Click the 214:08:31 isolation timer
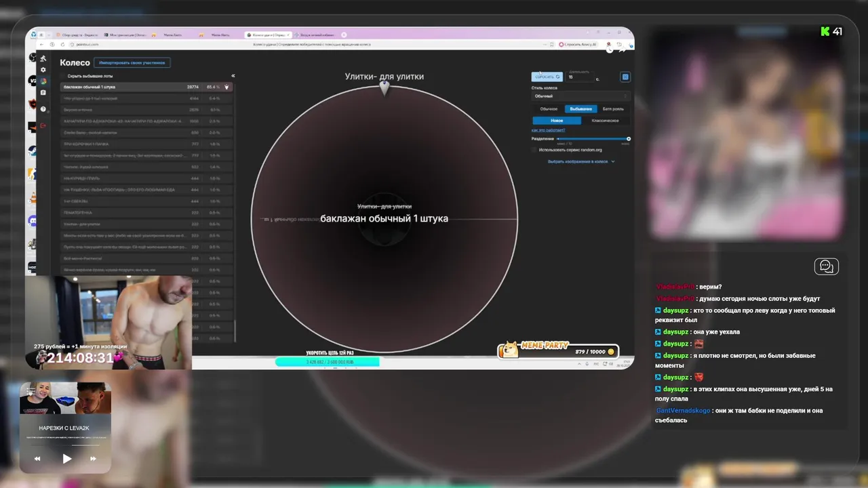Viewport: 868px width, 488px height. click(x=80, y=358)
